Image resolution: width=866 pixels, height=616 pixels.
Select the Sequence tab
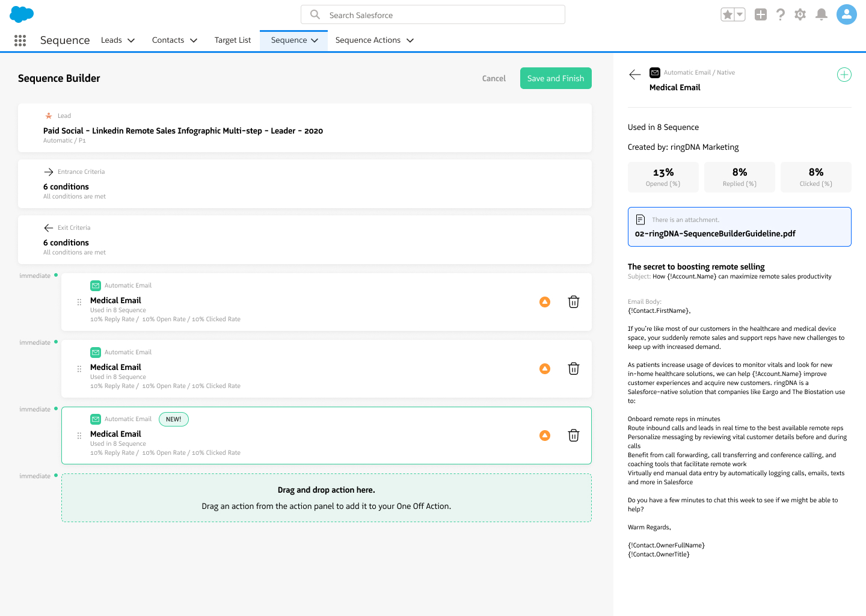289,40
